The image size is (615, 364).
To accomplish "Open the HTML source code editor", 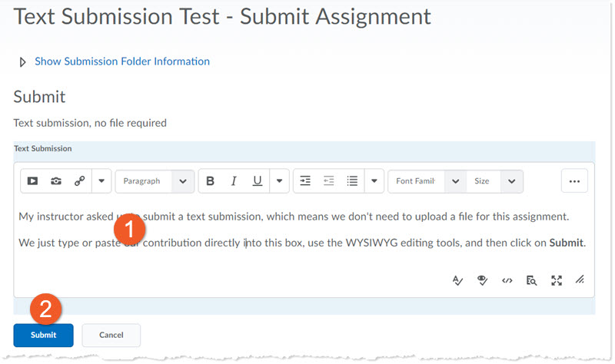I will click(x=507, y=280).
